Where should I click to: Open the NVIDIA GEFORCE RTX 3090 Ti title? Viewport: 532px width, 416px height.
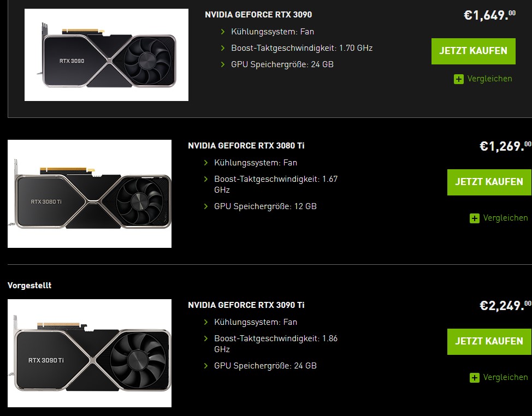pyautogui.click(x=246, y=305)
